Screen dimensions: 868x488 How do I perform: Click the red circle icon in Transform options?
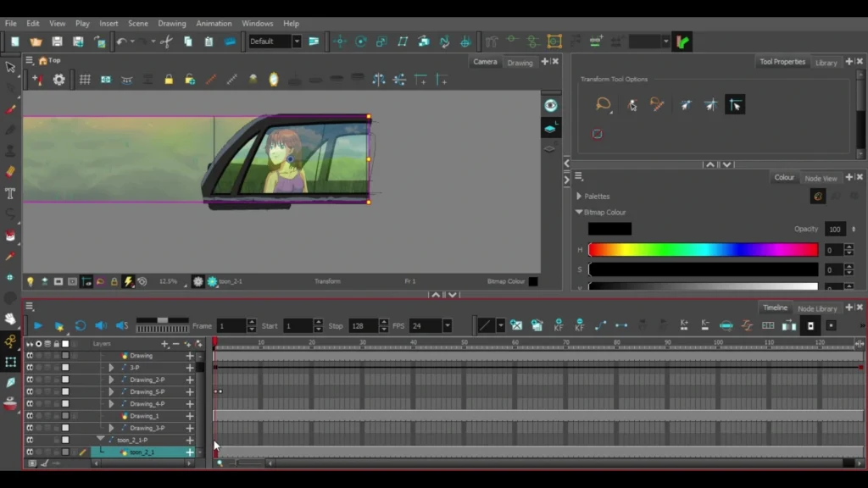click(598, 134)
